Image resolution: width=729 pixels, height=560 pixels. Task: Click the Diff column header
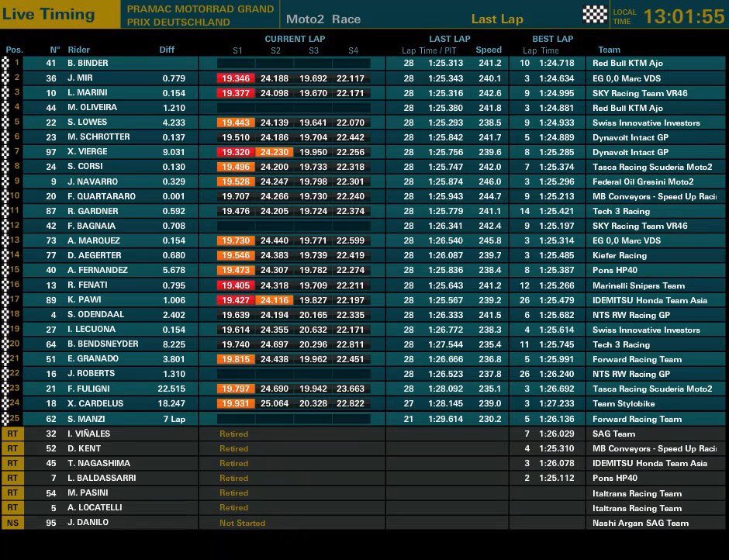(x=167, y=50)
